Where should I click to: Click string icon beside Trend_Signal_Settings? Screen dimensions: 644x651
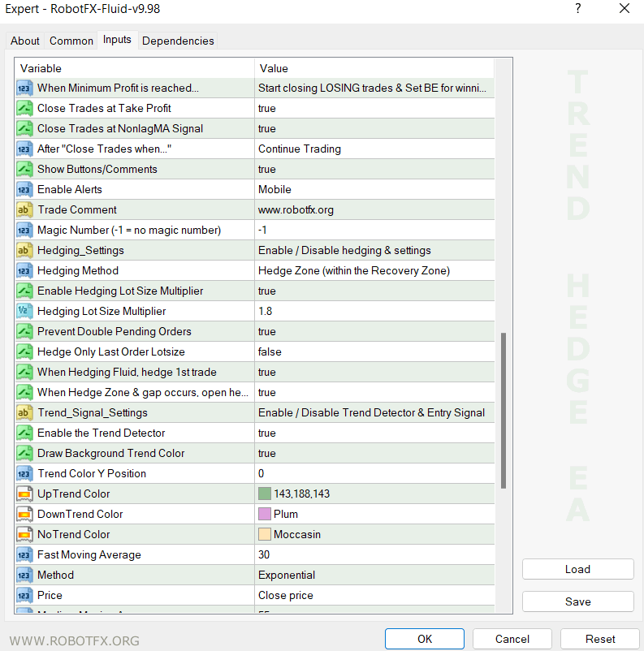tap(24, 412)
